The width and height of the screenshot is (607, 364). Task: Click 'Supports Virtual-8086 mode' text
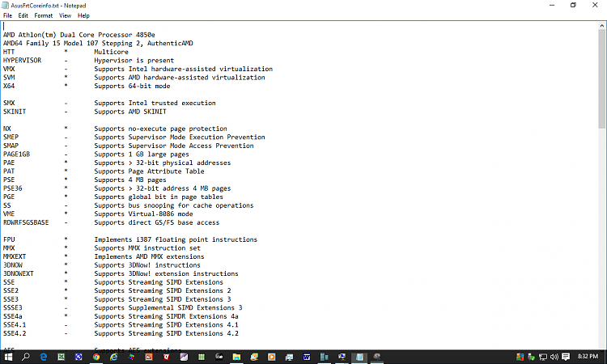143,214
